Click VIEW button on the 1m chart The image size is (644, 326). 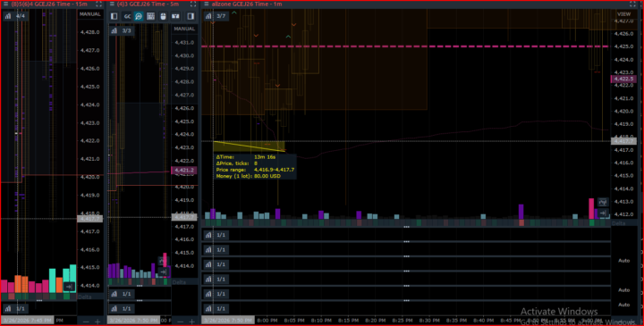click(x=624, y=14)
